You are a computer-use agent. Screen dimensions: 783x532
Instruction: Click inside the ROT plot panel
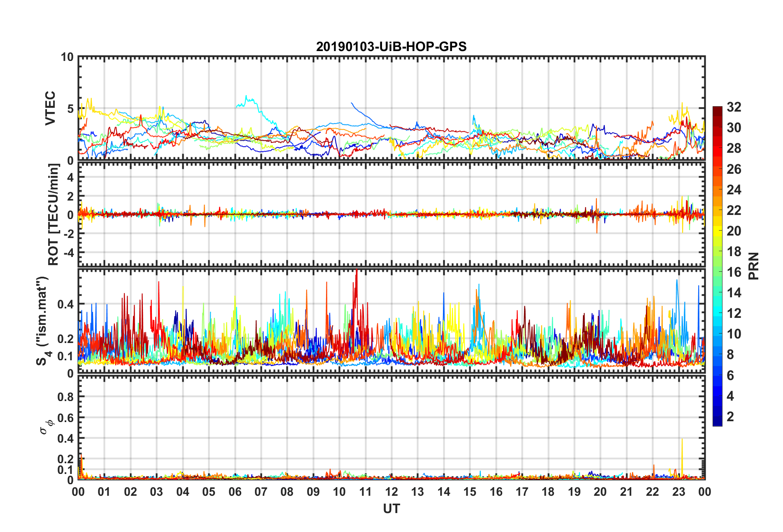[391, 215]
